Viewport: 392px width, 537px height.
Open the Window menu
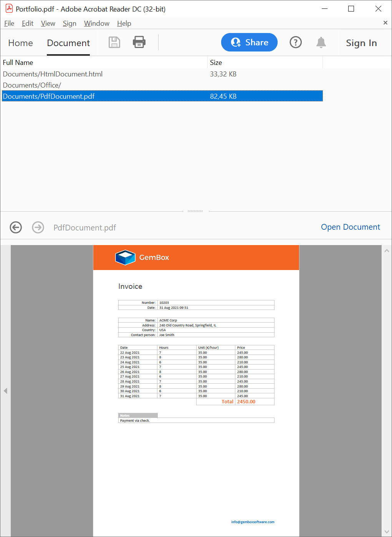pos(97,23)
